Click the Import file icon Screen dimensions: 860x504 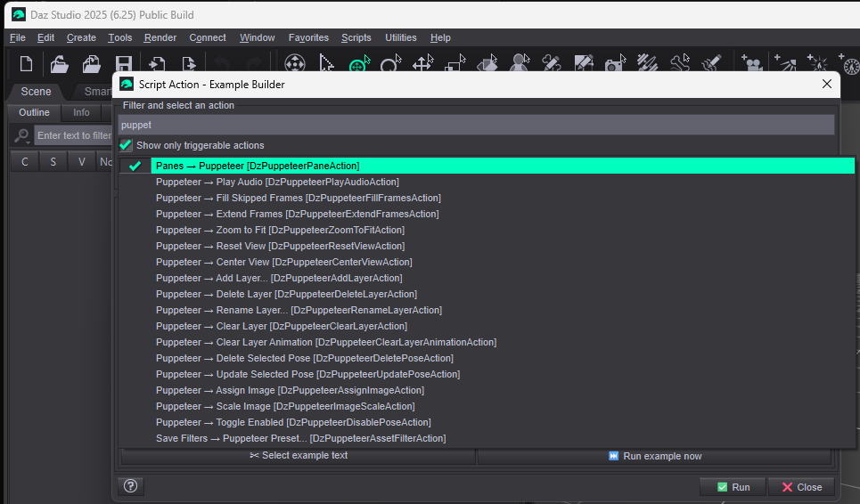(157, 63)
